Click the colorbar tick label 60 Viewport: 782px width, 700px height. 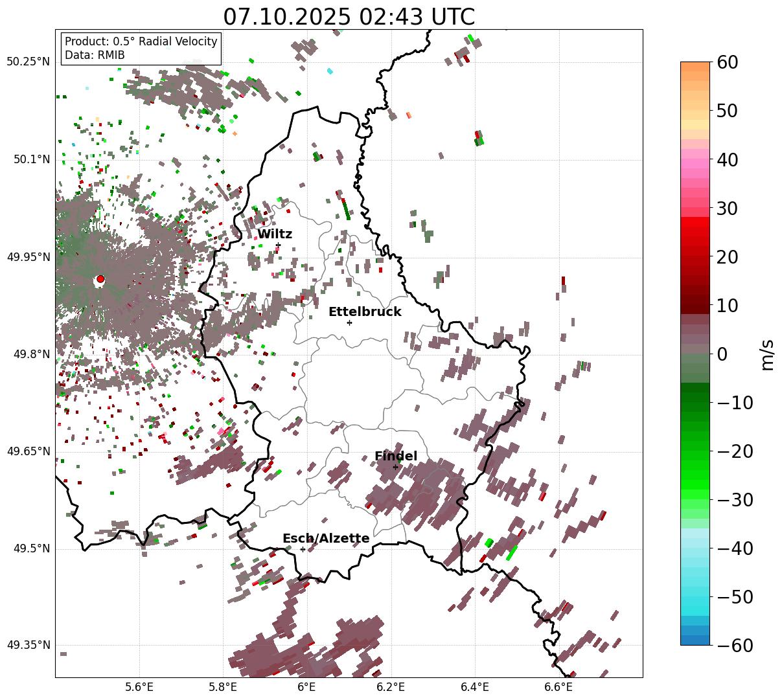728,62
